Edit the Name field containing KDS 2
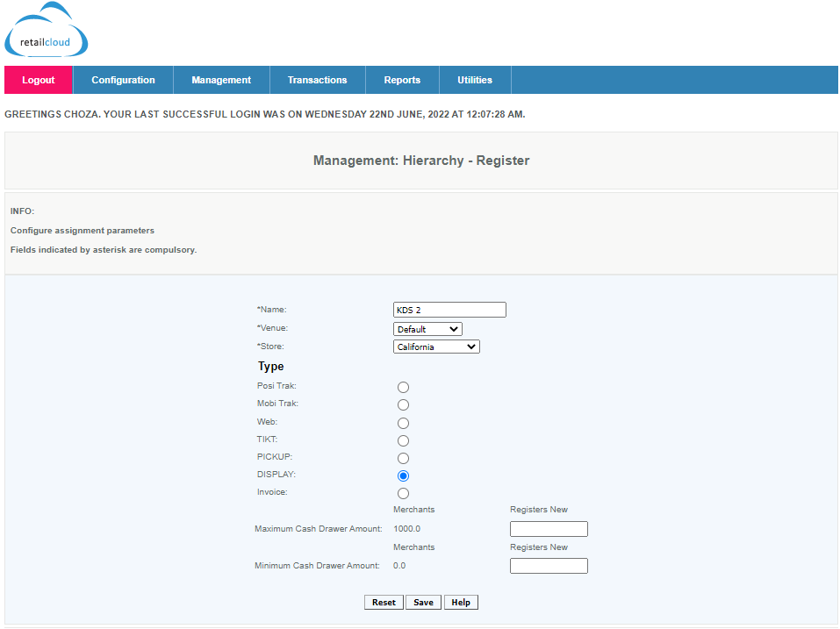Image resolution: width=840 pixels, height=629 pixels. click(449, 310)
